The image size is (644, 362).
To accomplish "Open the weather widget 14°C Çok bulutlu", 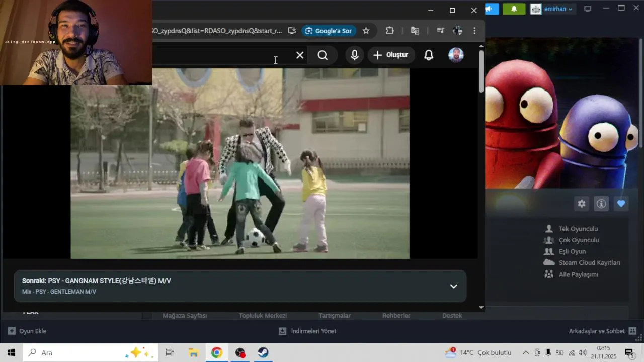I will click(478, 352).
